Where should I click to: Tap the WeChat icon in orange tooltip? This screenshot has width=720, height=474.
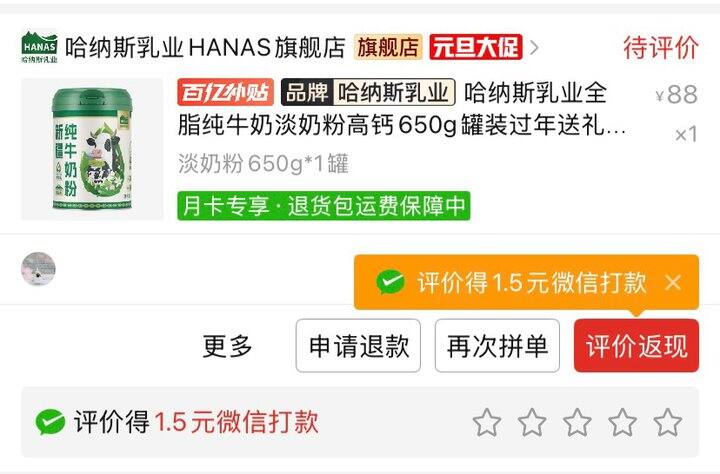coord(390,282)
